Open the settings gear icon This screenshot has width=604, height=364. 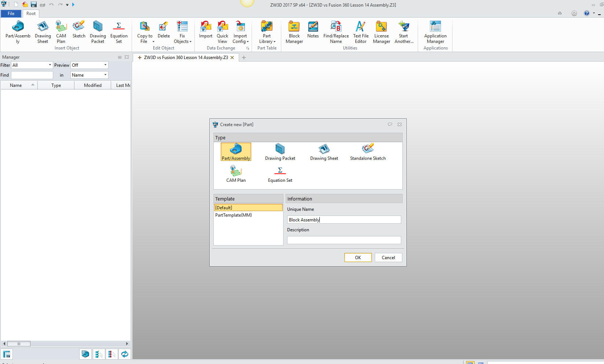click(574, 13)
